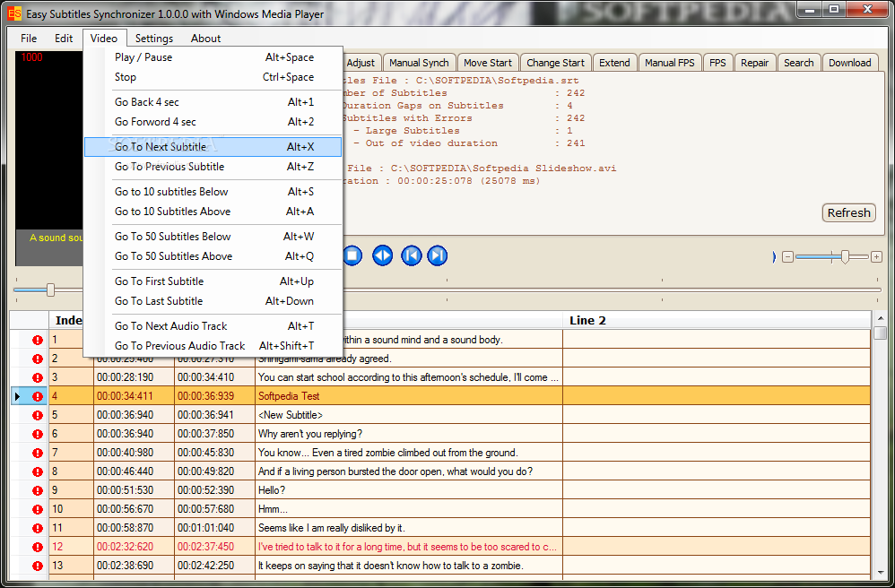Viewport: 895px width, 588px height.
Task: Select Go To Previous Audio Track
Action: (213, 346)
